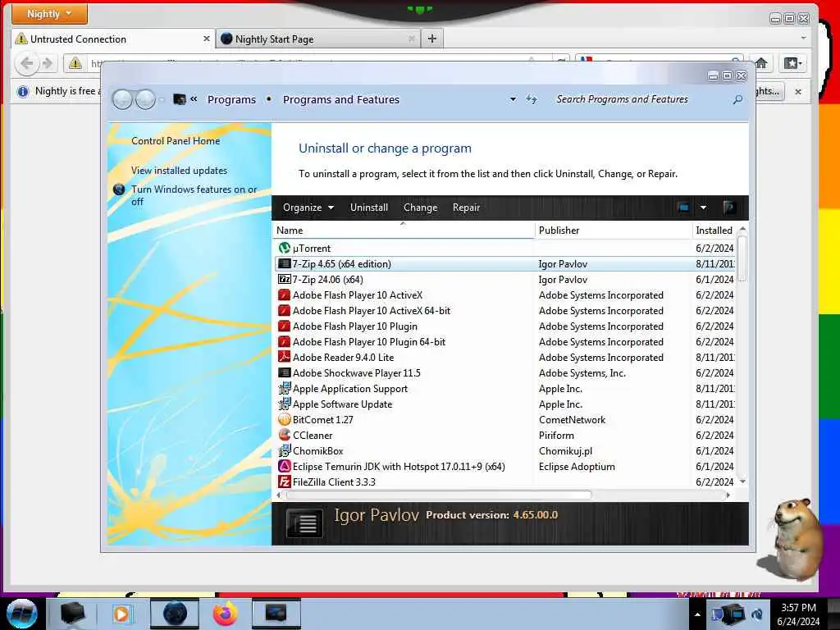840x630 pixels.
Task: Expand the address bar history dropdown
Action: point(513,99)
